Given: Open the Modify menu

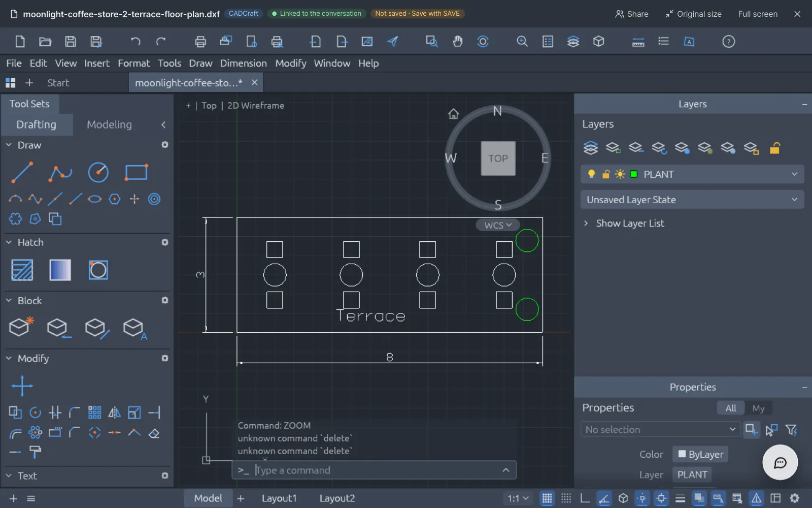Looking at the screenshot, I should coord(291,63).
